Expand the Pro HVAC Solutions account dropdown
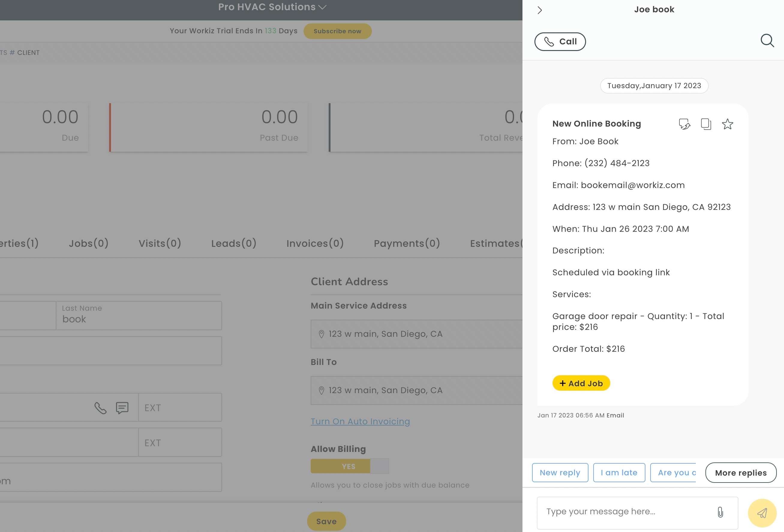 [x=272, y=7]
